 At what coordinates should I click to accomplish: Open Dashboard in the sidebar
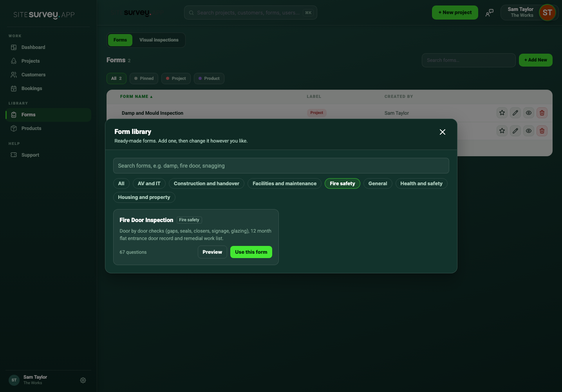point(48,47)
